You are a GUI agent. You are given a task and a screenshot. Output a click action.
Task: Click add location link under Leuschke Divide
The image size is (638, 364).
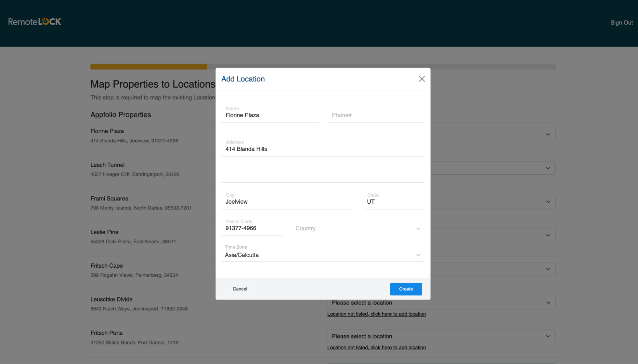376,314
